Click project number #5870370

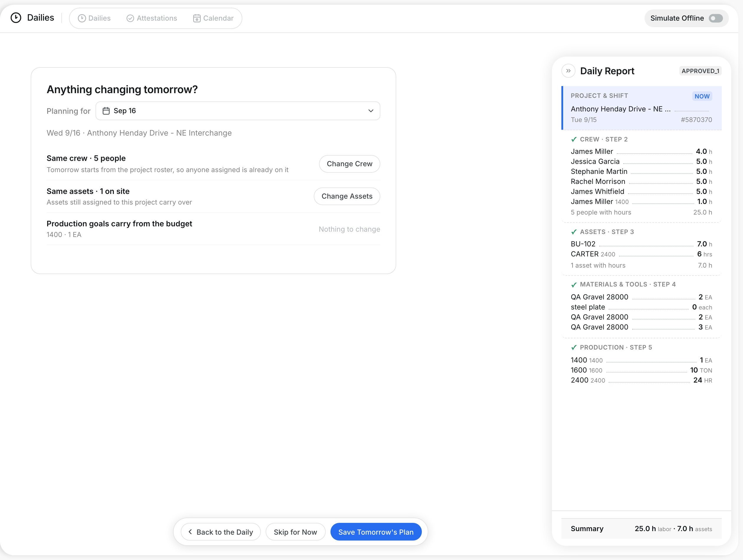(x=696, y=120)
